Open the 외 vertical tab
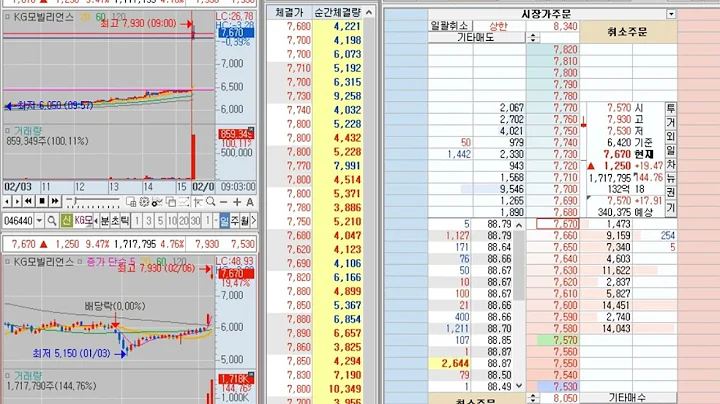Image resolution: width=720 pixels, height=404 pixels. [x=670, y=137]
